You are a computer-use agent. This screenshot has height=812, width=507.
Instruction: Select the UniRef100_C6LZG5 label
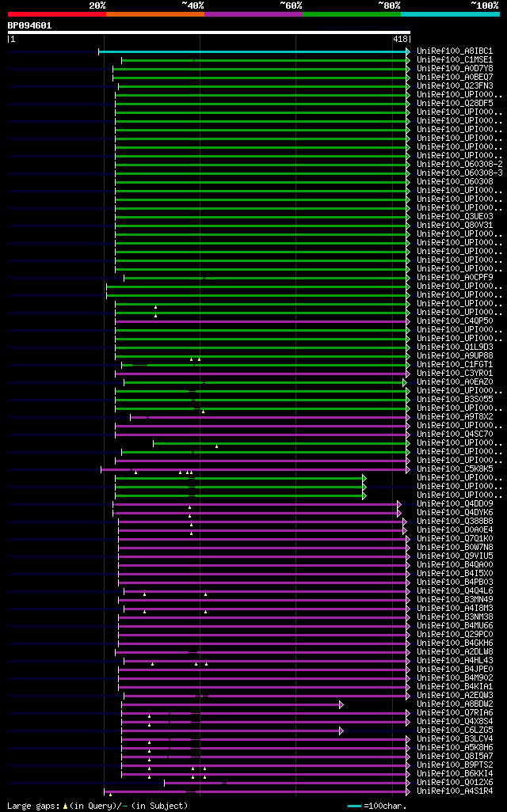click(455, 730)
